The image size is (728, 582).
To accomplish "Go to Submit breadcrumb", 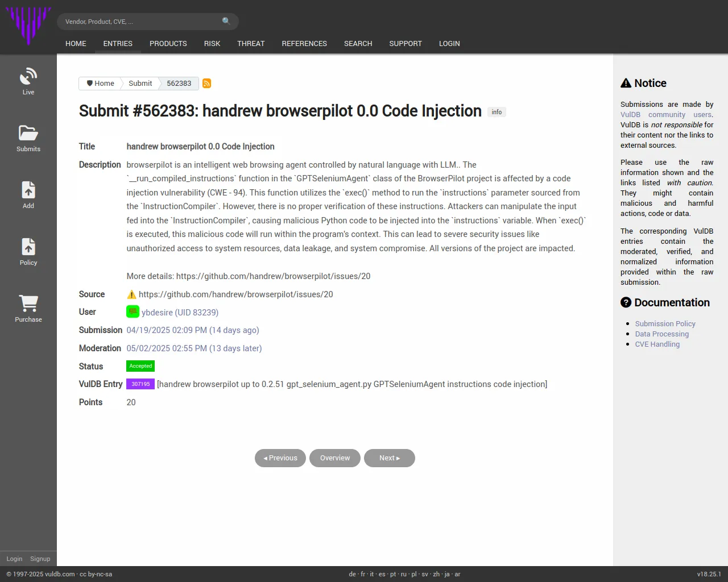I will pyautogui.click(x=140, y=84).
